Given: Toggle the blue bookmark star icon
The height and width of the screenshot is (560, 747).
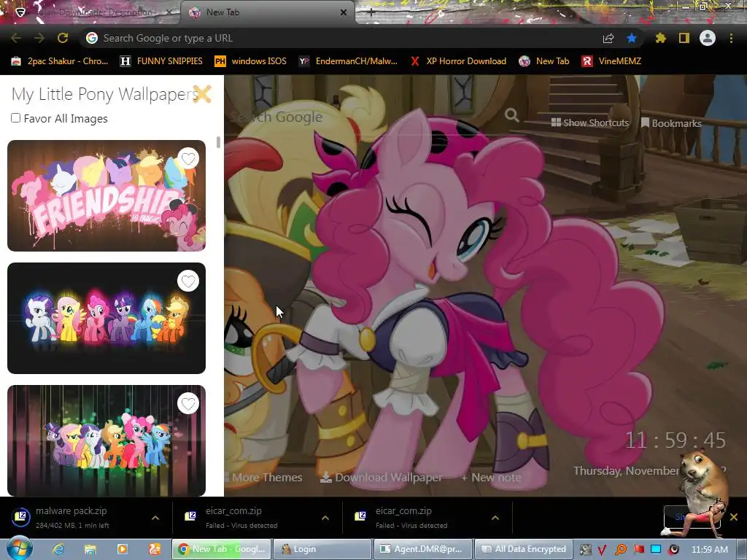Looking at the screenshot, I should [x=632, y=38].
